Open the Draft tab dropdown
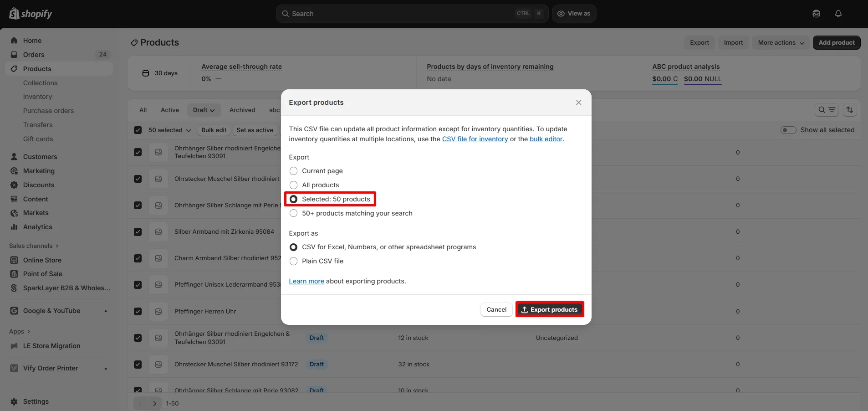The width and height of the screenshot is (868, 411). (204, 110)
